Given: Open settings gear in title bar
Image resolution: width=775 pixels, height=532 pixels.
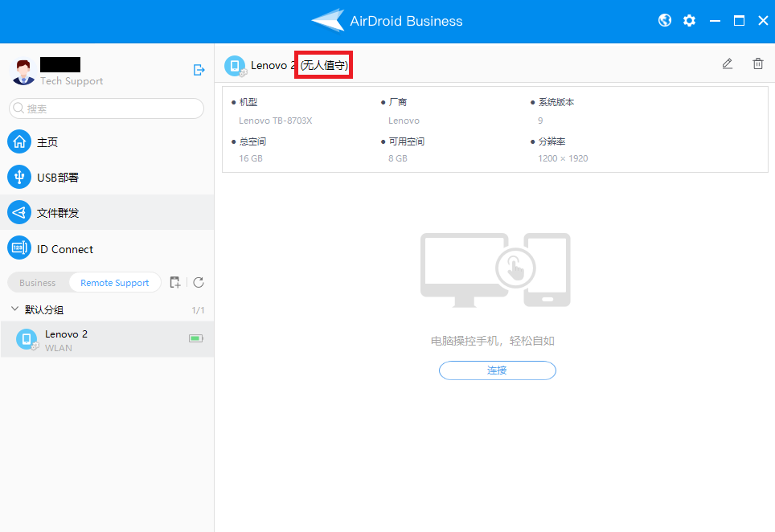Looking at the screenshot, I should (690, 20).
